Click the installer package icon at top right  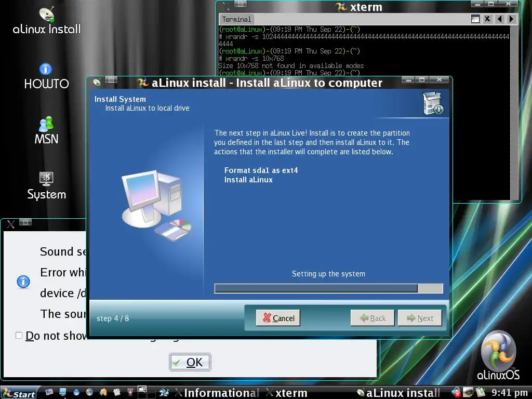click(x=433, y=103)
